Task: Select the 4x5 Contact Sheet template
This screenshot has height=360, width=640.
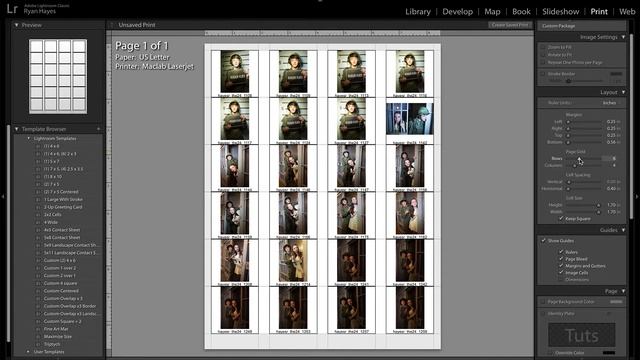Action: [62, 230]
